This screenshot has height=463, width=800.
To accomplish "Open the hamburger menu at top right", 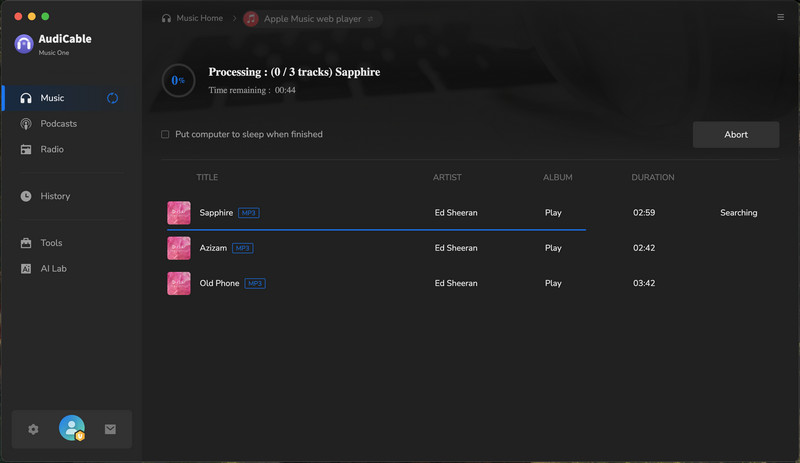I will (781, 17).
